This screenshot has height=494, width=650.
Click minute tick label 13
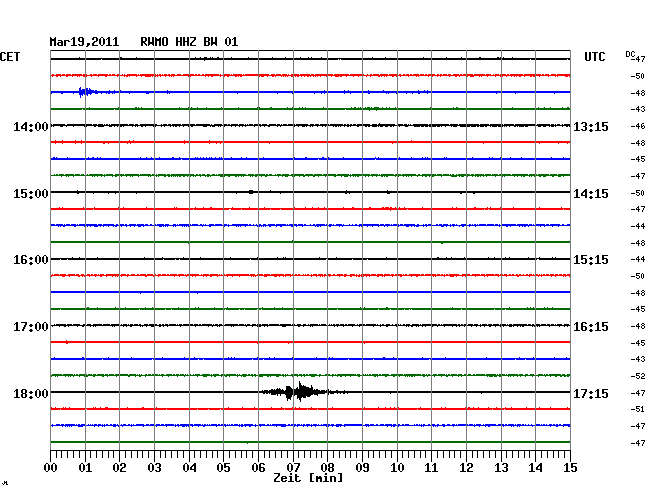click(501, 468)
